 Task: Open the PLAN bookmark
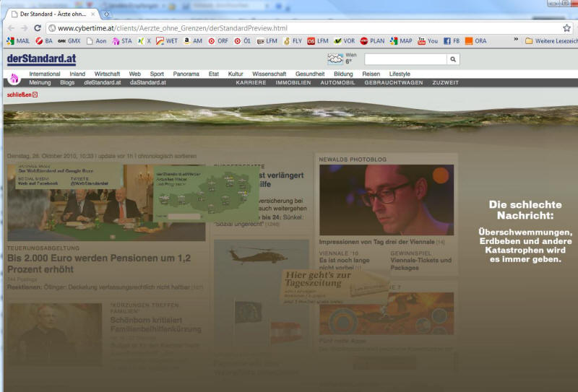point(373,41)
